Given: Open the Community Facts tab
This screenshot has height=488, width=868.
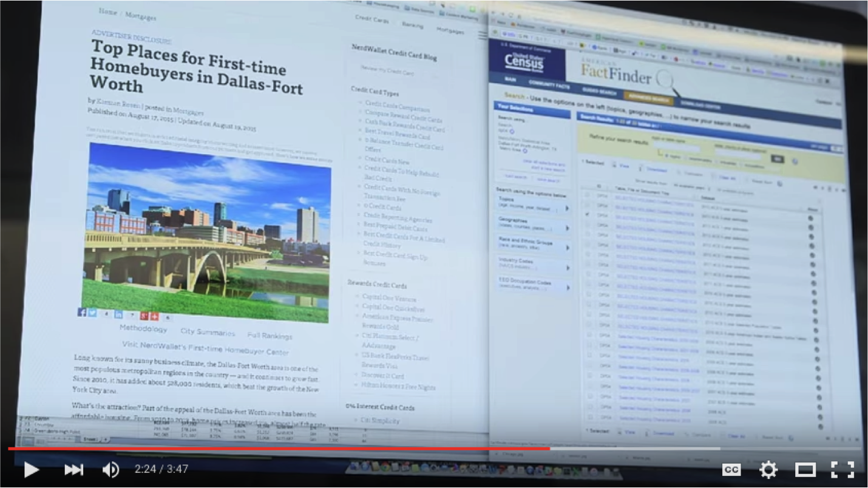Looking at the screenshot, I should pos(549,84).
